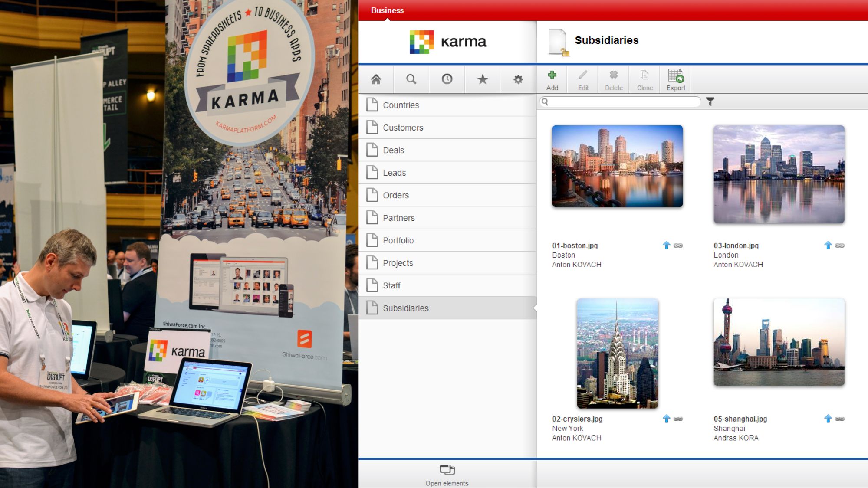Open the New York Chrysler thumbnail

pyautogui.click(x=617, y=354)
